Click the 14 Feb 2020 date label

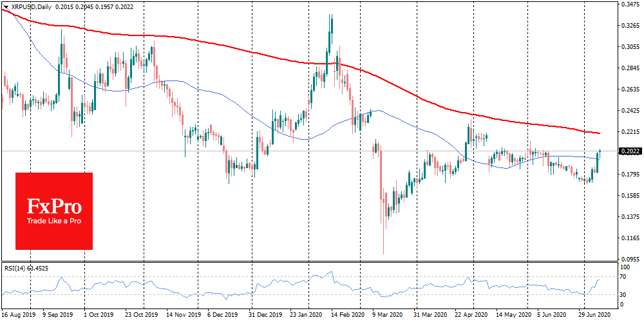pyautogui.click(x=348, y=314)
